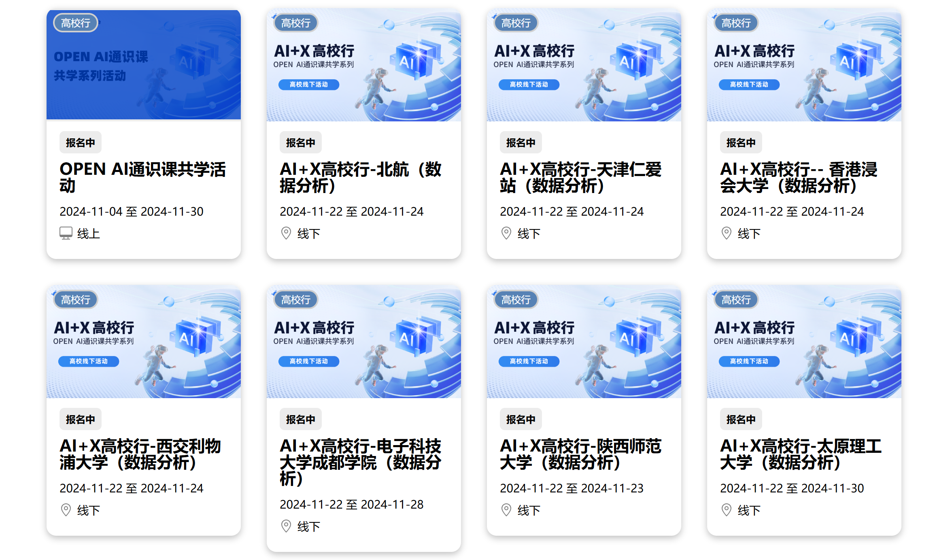Click the 报名中 status on the 北航 card
This screenshot has width=952, height=560.
point(300,142)
